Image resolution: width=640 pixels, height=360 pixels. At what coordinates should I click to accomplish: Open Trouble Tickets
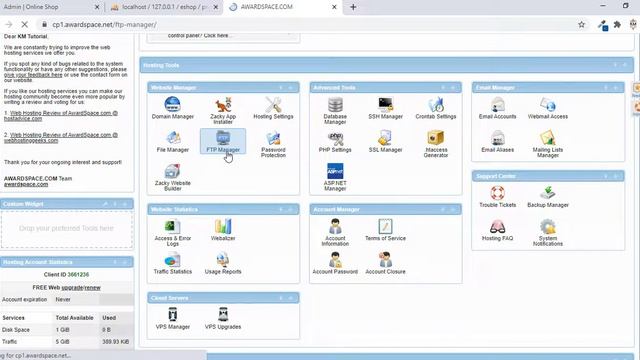pyautogui.click(x=497, y=197)
